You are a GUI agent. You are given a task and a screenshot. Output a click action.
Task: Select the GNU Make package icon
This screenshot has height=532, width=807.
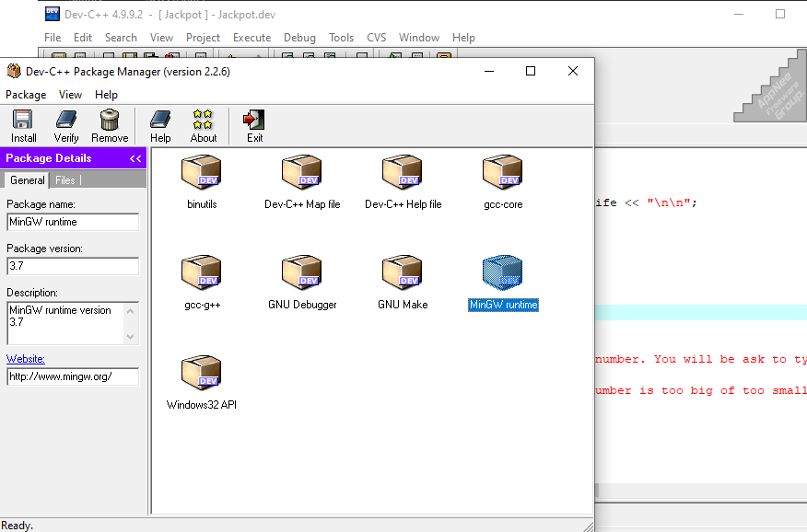[403, 272]
